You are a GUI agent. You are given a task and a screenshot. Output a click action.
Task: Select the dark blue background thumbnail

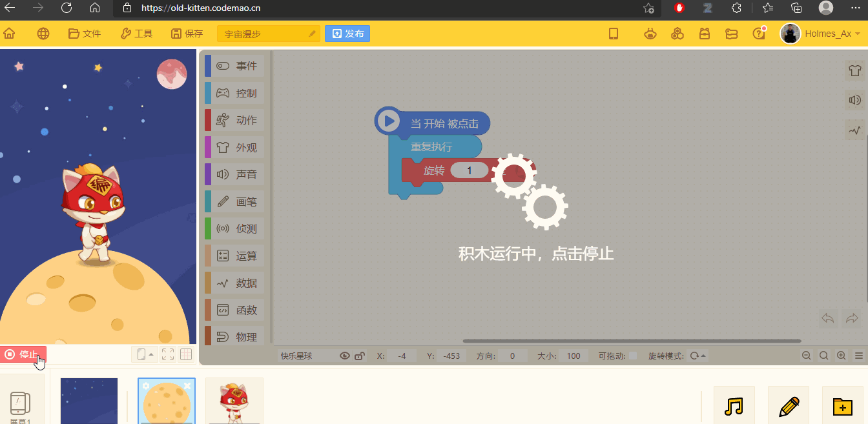coord(89,401)
